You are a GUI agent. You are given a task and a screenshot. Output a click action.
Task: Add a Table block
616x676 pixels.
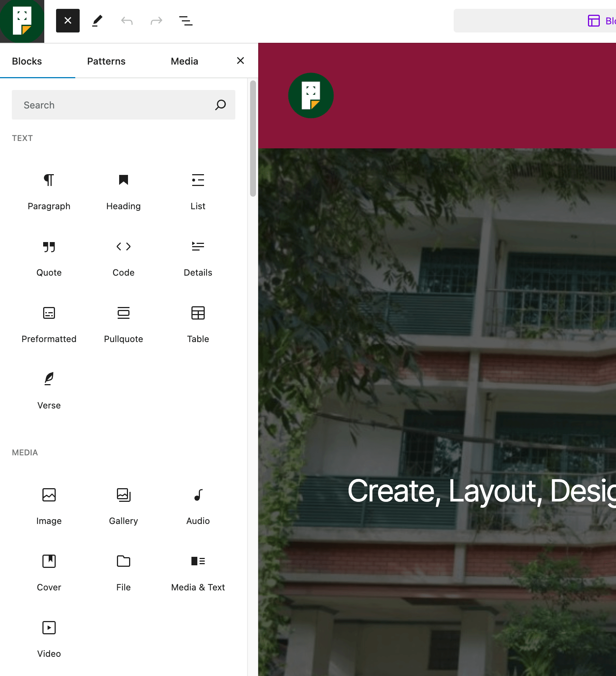(198, 325)
